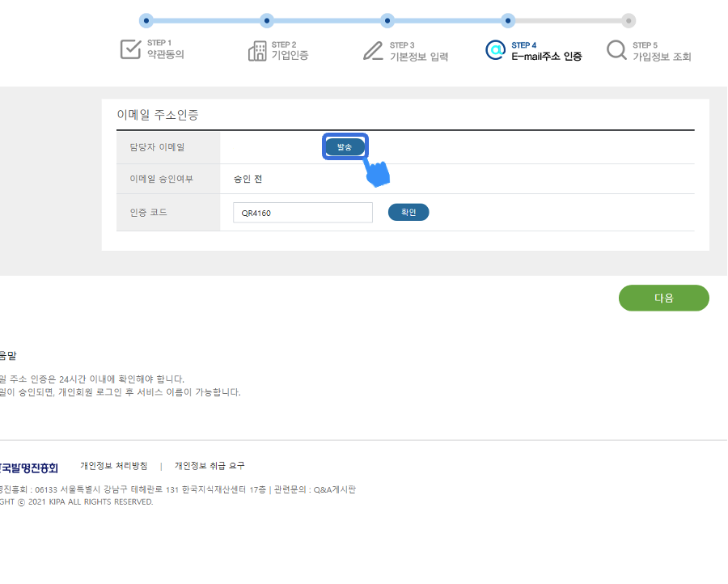Open the 개인정보 취급 요구 link
Image resolution: width=728 pixels, height=584 pixels.
click(x=210, y=466)
